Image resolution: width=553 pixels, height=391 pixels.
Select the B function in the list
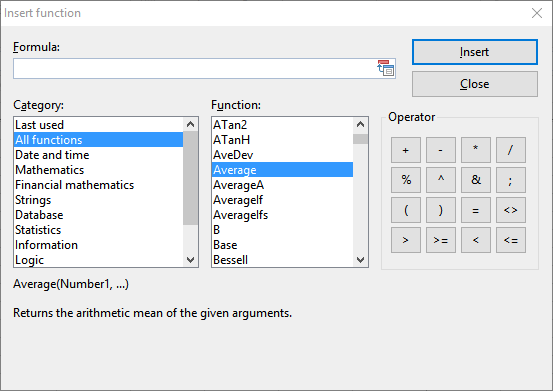click(x=282, y=230)
